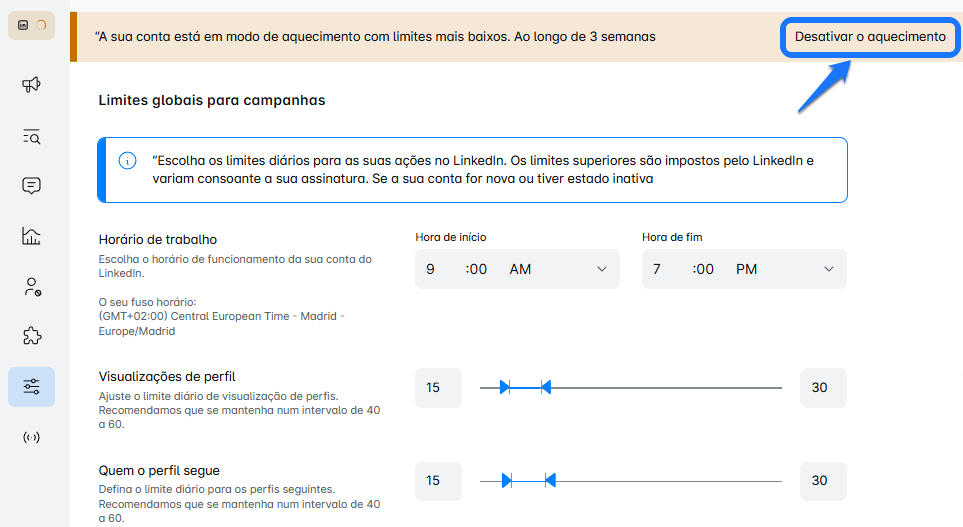
Task: Click left handle of "Visualizações de perfil" slider
Action: click(x=505, y=387)
